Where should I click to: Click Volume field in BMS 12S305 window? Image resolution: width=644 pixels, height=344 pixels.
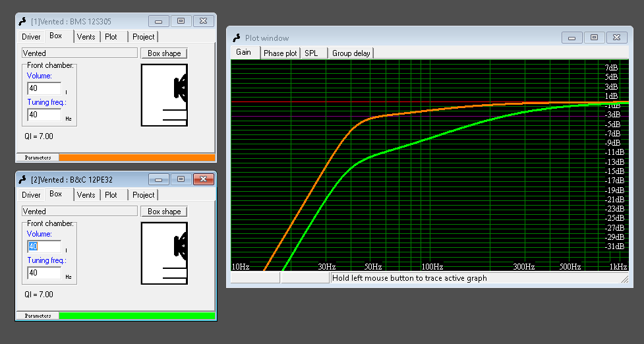44,88
